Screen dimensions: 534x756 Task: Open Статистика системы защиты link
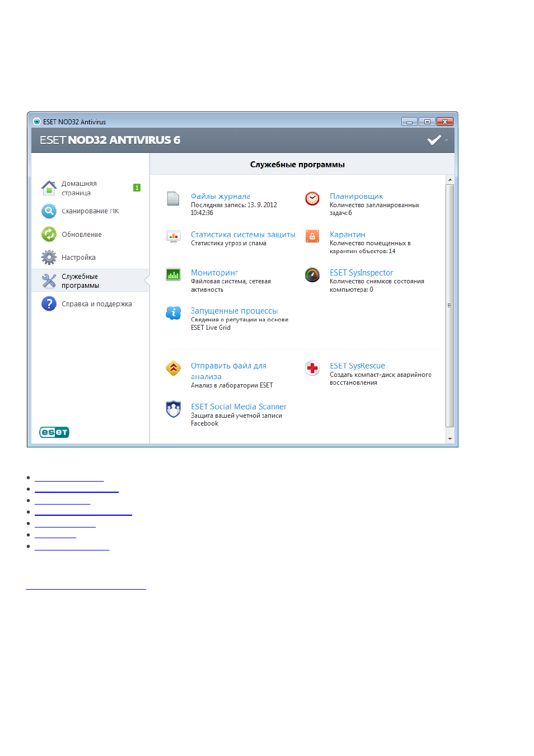(243, 235)
